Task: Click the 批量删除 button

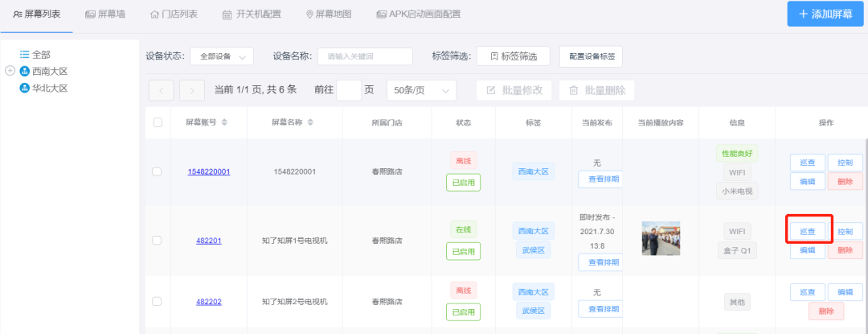Action: coord(596,90)
